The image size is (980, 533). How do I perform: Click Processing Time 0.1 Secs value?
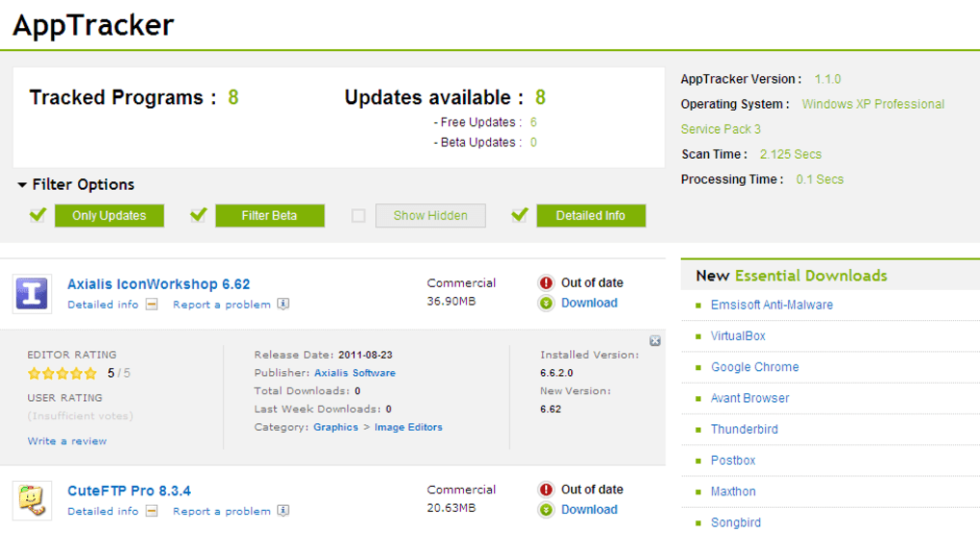point(820,180)
